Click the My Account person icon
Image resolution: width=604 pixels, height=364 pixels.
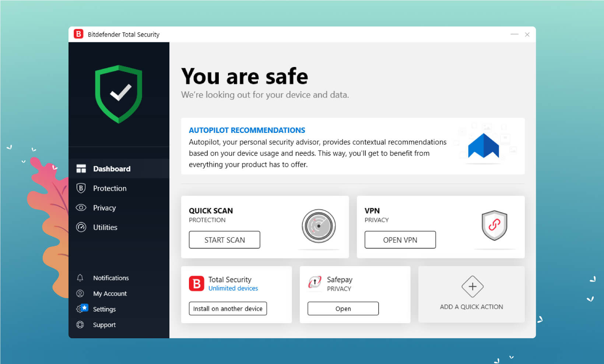pos(80,293)
